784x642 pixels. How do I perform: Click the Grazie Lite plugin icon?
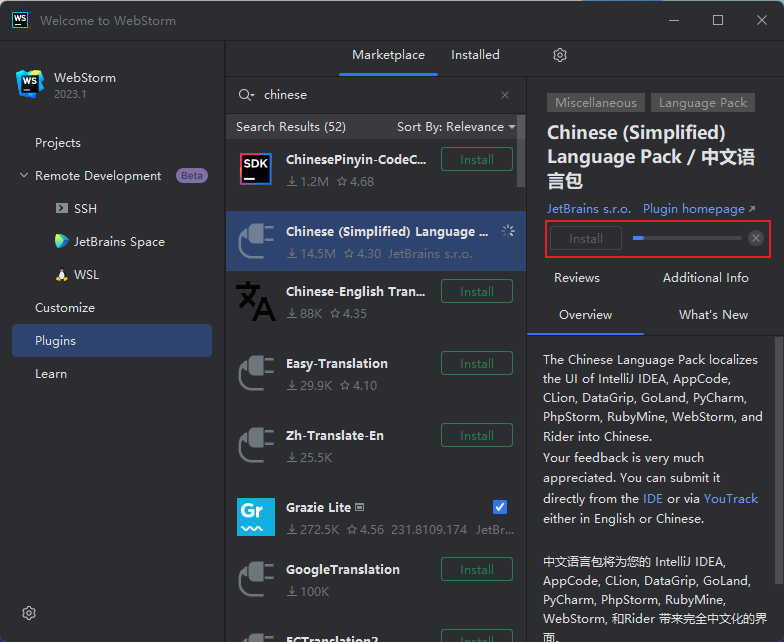tap(256, 517)
